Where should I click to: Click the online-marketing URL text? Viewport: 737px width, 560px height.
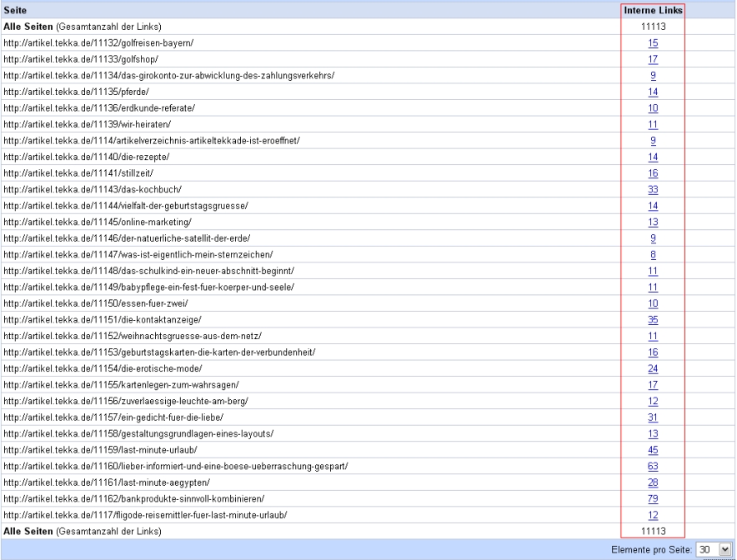pos(98,222)
